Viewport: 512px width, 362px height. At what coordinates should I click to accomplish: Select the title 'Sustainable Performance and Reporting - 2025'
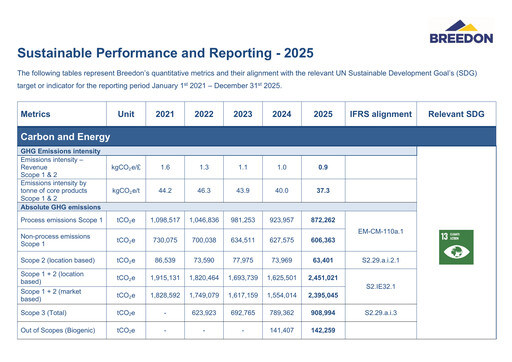[165, 53]
